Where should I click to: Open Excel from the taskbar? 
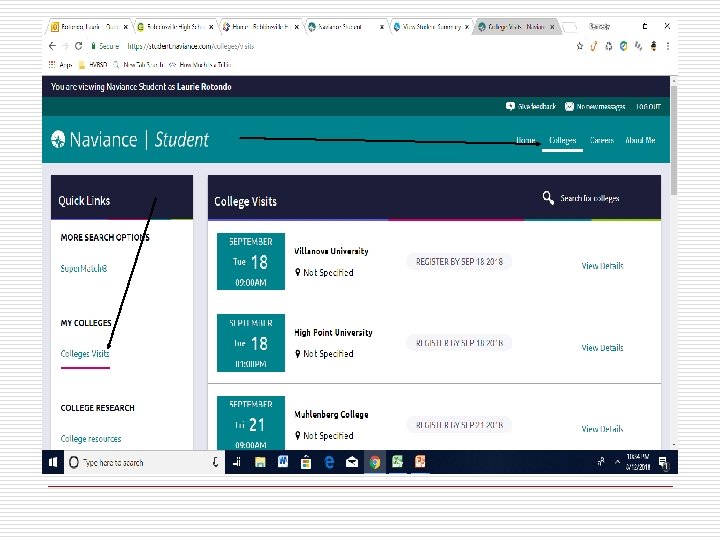coord(397,461)
